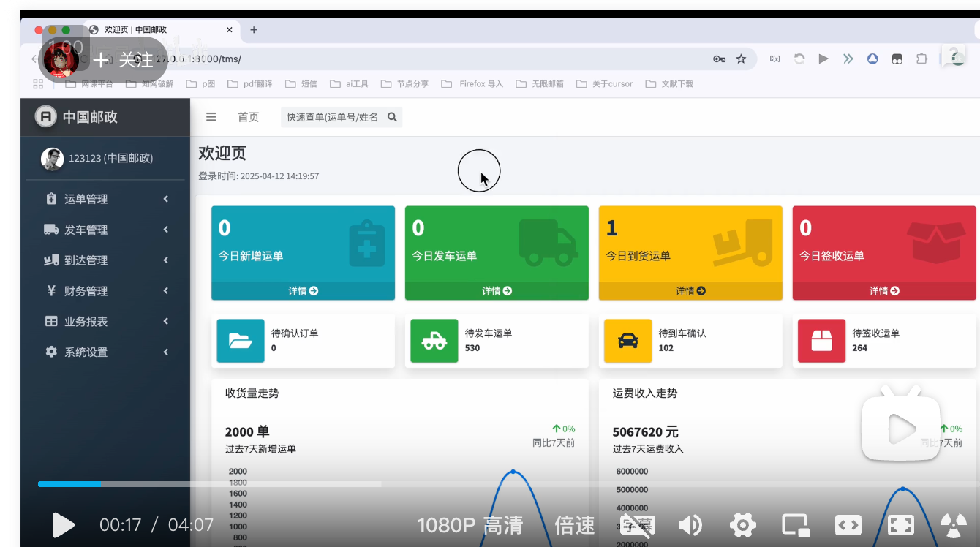
Task: Click the clipboard icon beside 运单管理
Action: [x=51, y=199]
